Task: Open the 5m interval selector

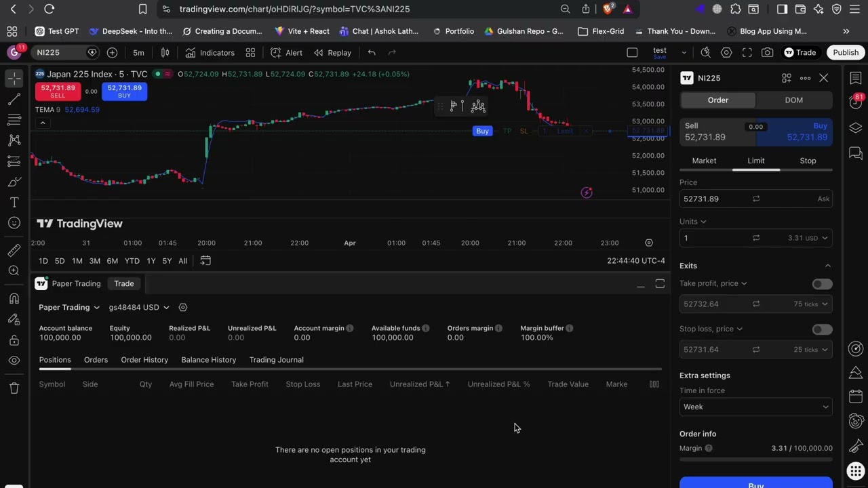Action: pos(138,53)
